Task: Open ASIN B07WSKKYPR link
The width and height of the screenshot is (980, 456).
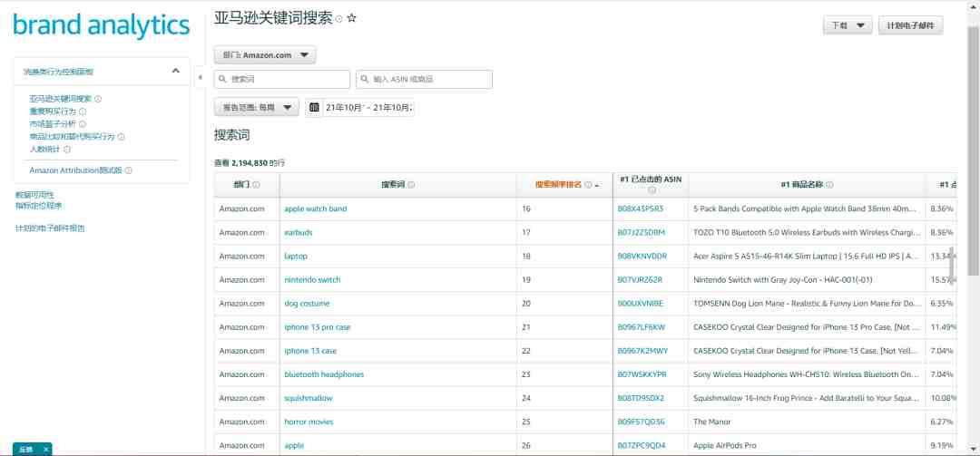Action: (x=642, y=374)
